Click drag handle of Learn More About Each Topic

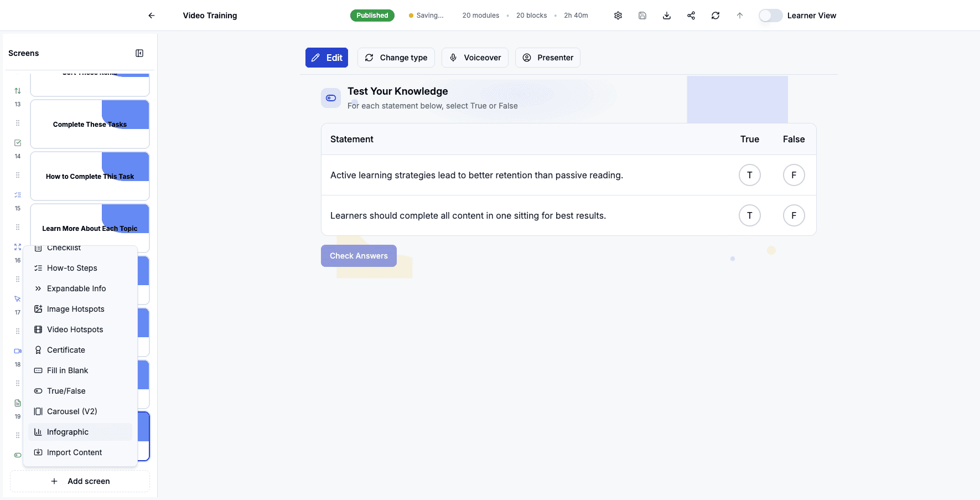click(18, 227)
